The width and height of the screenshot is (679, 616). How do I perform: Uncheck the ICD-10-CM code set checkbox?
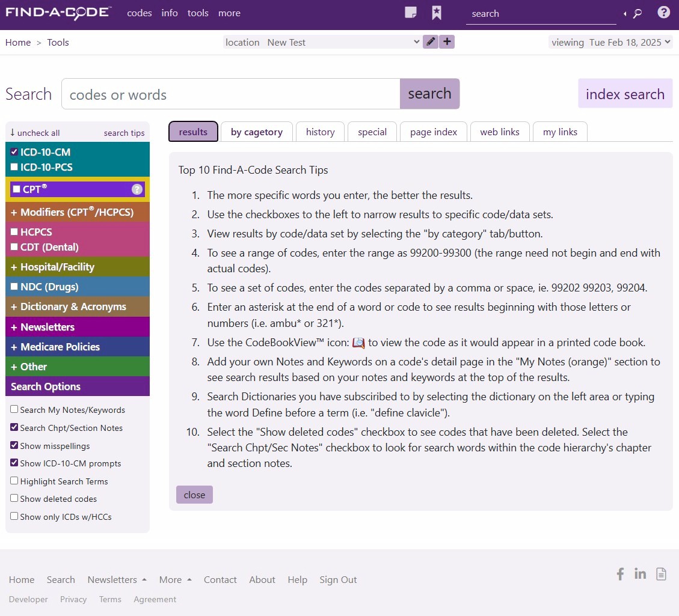tap(14, 152)
